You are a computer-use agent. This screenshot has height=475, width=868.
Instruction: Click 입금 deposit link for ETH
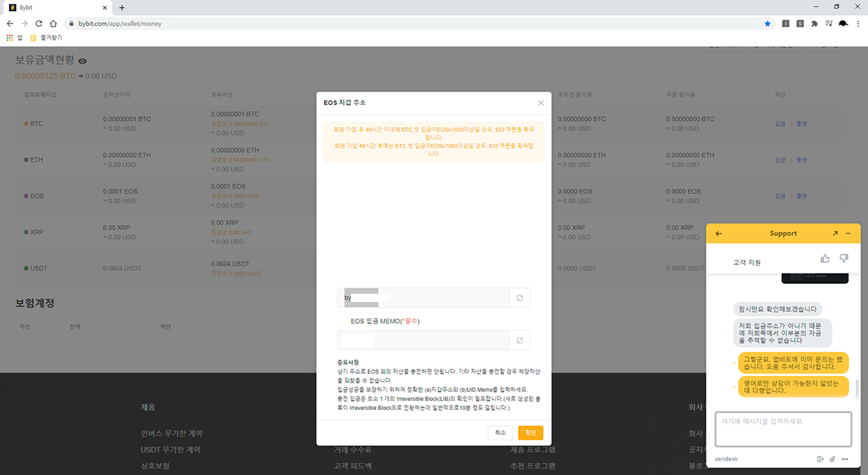780,159
